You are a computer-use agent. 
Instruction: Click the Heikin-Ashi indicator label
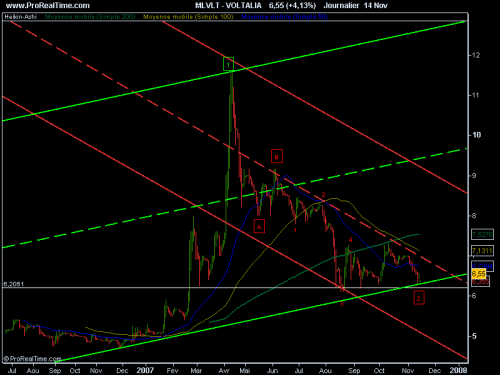[x=20, y=17]
